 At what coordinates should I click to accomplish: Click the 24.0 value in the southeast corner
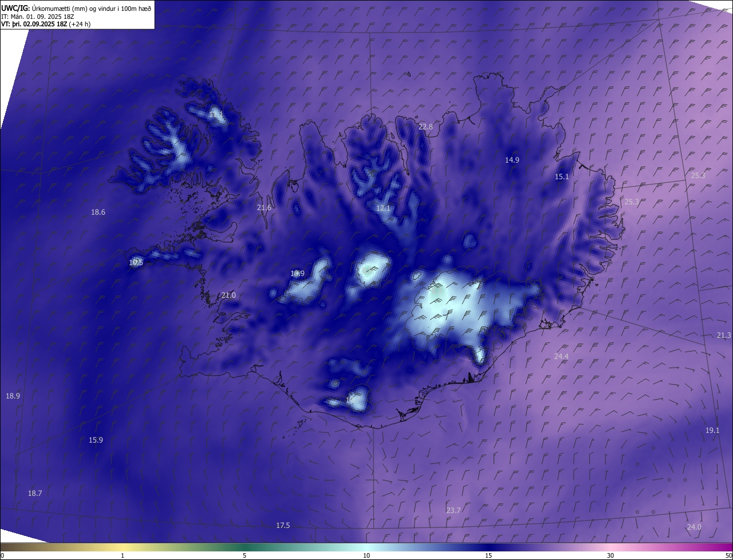(693, 527)
